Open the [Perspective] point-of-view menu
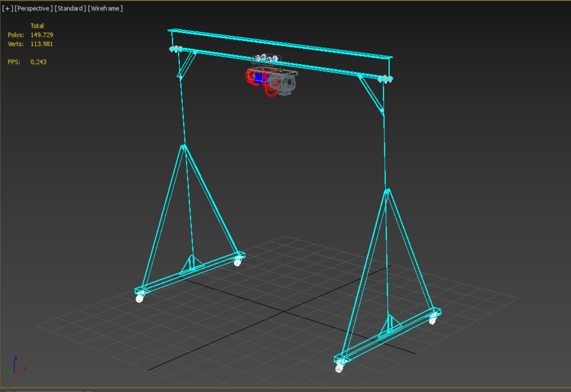 point(34,9)
